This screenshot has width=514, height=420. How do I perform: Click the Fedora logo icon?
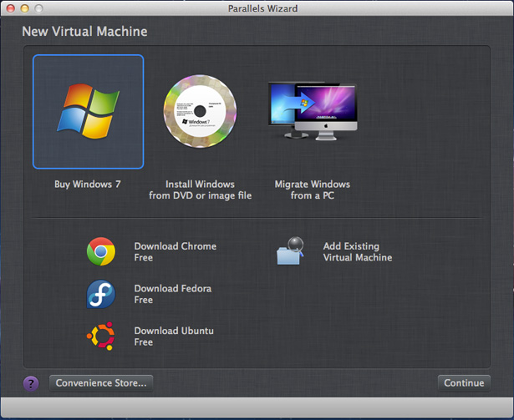click(101, 294)
